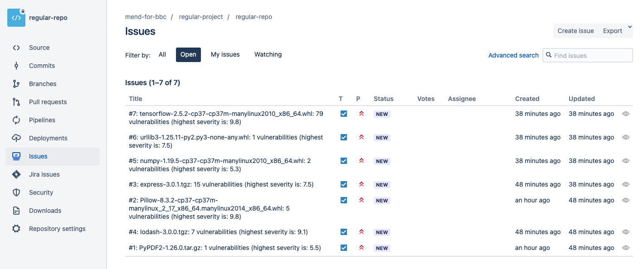Open Repository settings gear icon
Image resolution: width=644 pixels, height=269 pixels.
[16, 229]
